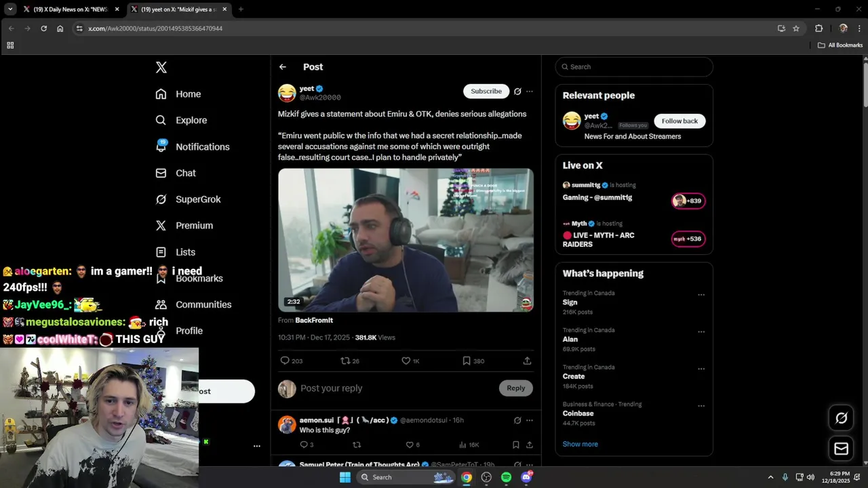The width and height of the screenshot is (868, 488).
Task: Bookmark this page with star icon
Action: pos(796,28)
